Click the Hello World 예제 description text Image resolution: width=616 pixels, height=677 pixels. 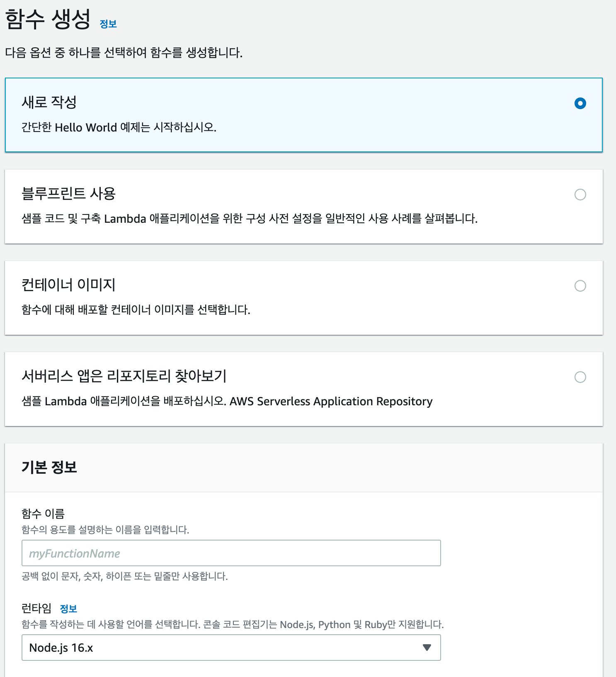(x=119, y=127)
